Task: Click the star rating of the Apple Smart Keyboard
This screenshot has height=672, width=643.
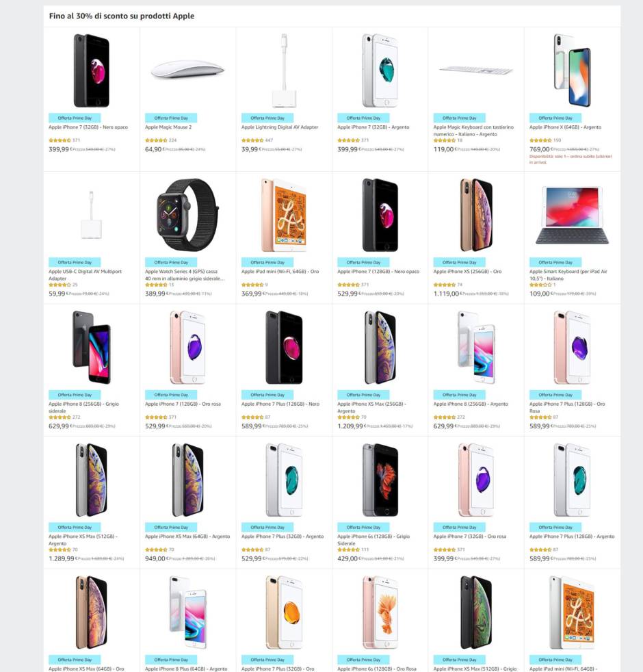Action: pyautogui.click(x=540, y=285)
